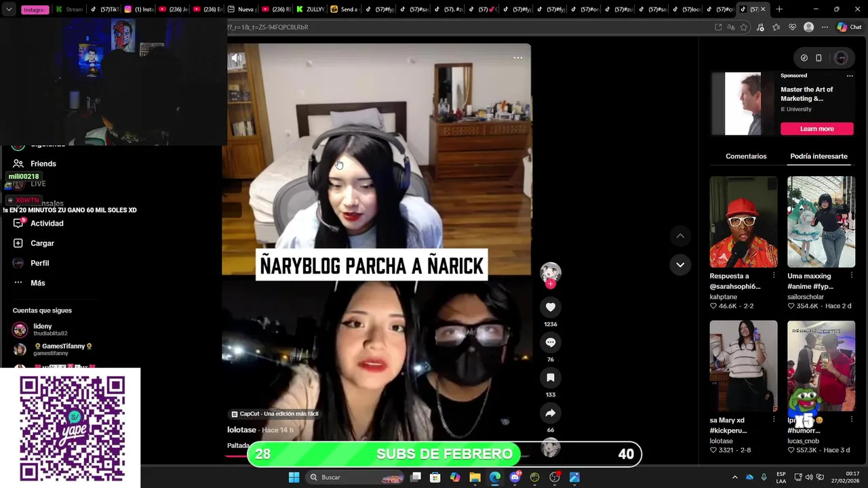
Task: Mute the TikTok video sound
Action: pyautogui.click(x=236, y=58)
